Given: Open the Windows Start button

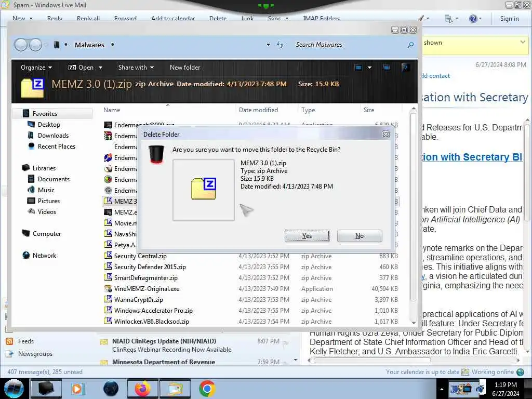Looking at the screenshot, I should pos(14,389).
